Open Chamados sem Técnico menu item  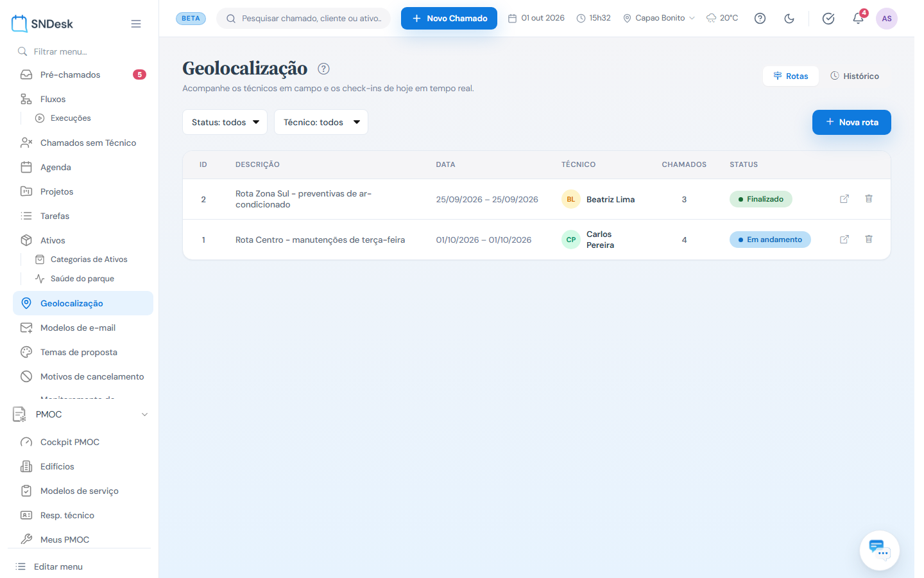83,143
